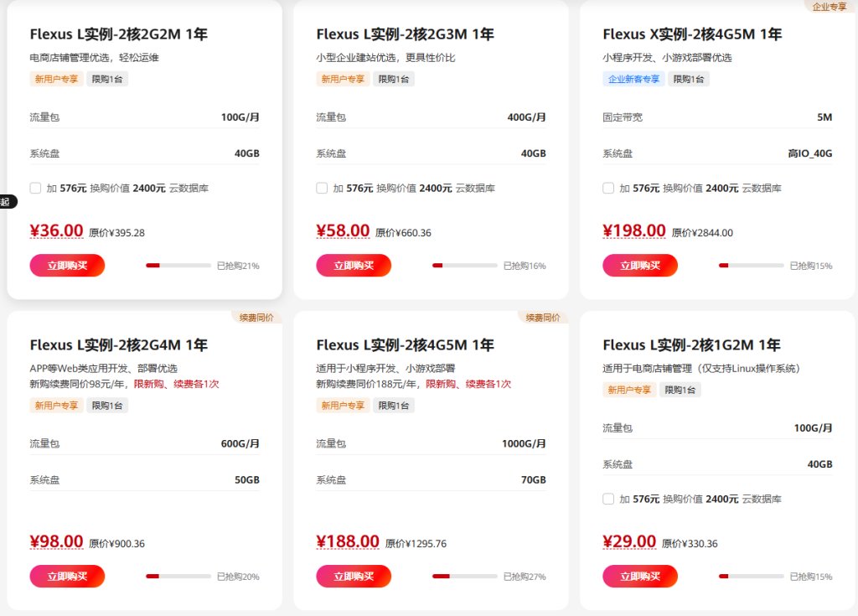Click the 限购1台 tag on 2核1G2M card

tap(680, 390)
